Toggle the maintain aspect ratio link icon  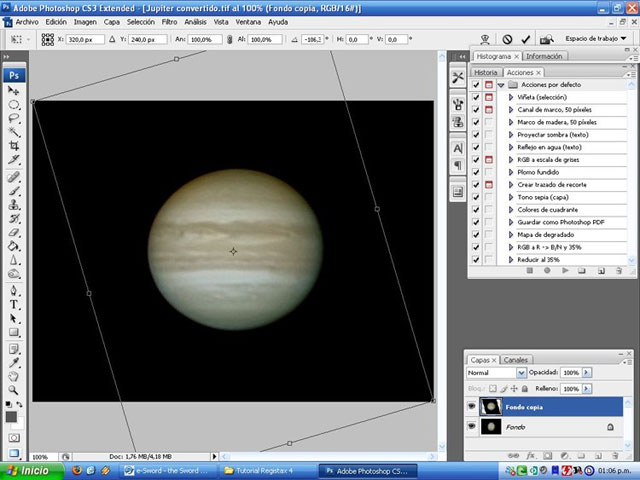click(x=229, y=40)
